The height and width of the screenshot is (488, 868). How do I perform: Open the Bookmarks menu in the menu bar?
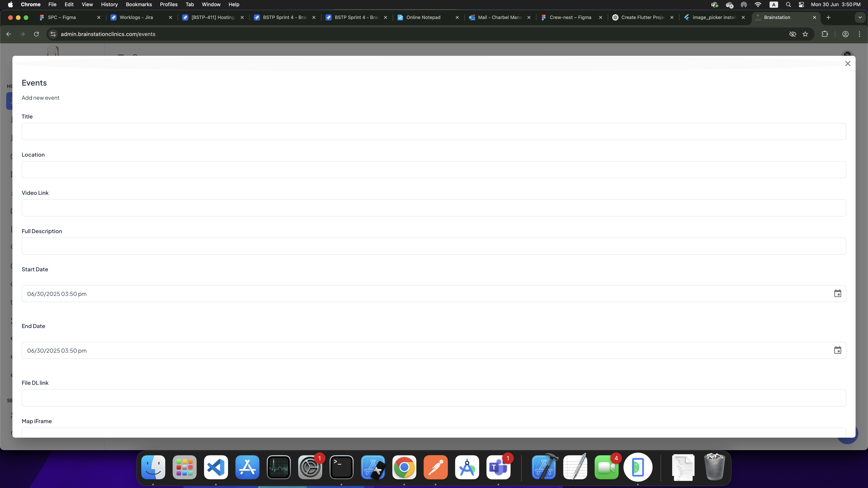[x=139, y=4]
